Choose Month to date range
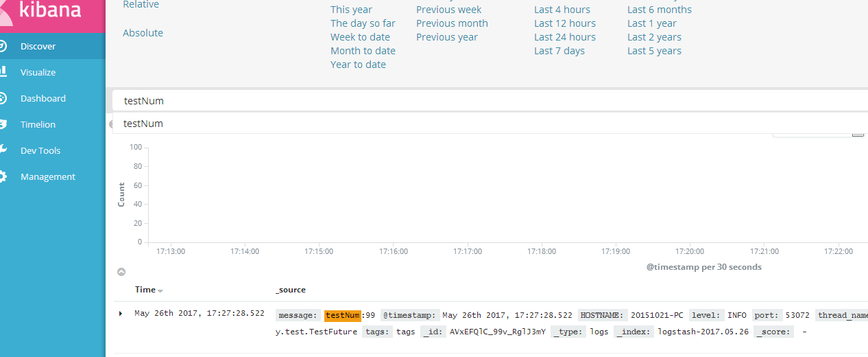 [363, 51]
